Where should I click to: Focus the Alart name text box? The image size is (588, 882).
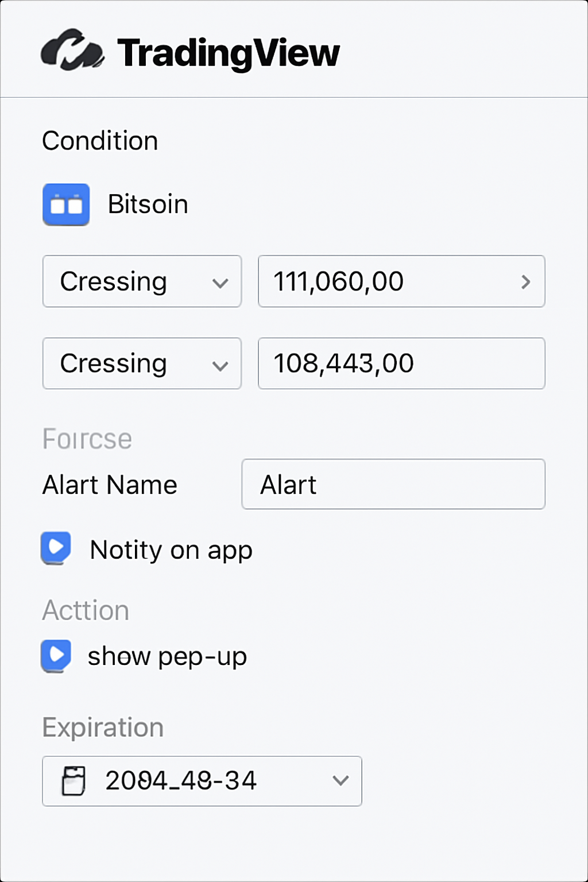pyautogui.click(x=393, y=484)
